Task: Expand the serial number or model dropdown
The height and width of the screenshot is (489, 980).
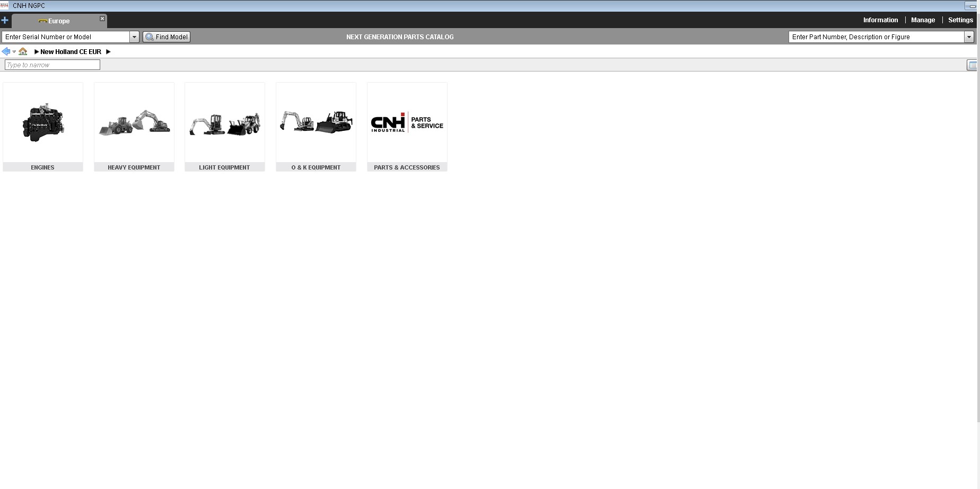Action: 134,37
